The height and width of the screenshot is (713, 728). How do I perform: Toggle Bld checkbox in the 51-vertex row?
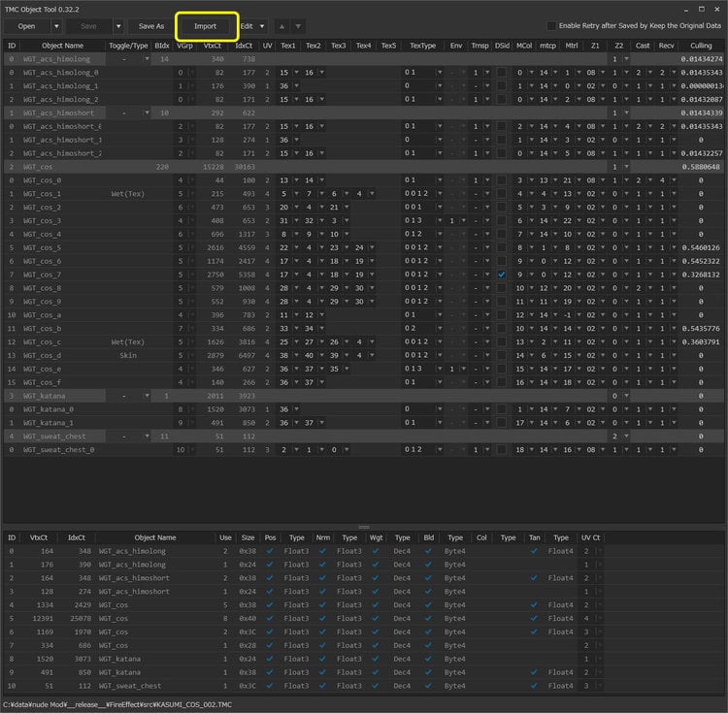click(428, 686)
